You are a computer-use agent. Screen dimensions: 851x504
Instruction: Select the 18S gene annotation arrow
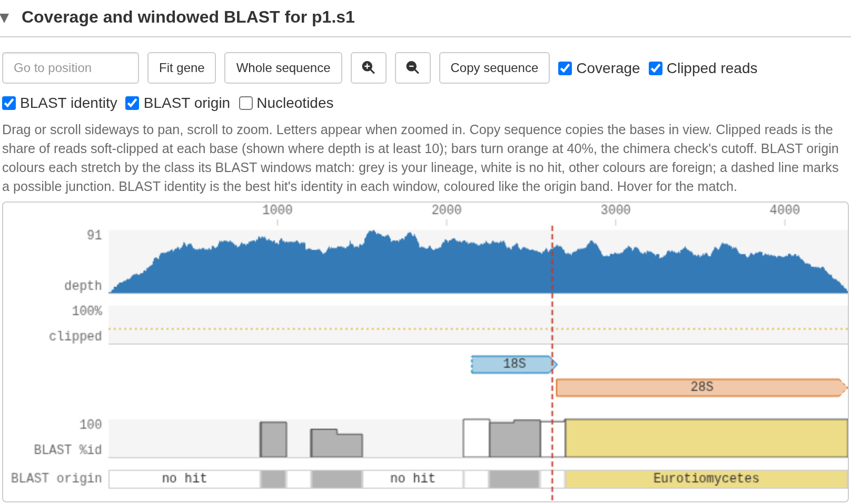pyautogui.click(x=514, y=364)
